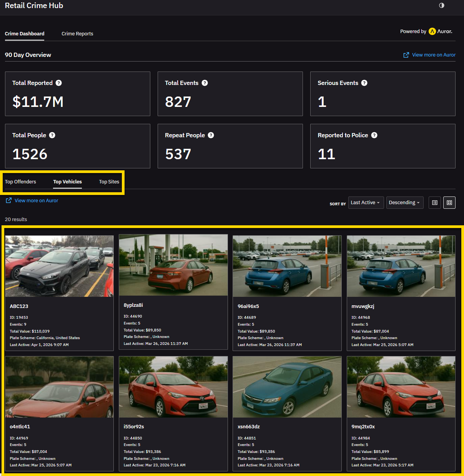Click the help icon beside Serious Events
Screen dimensions: 464x476
(364, 83)
